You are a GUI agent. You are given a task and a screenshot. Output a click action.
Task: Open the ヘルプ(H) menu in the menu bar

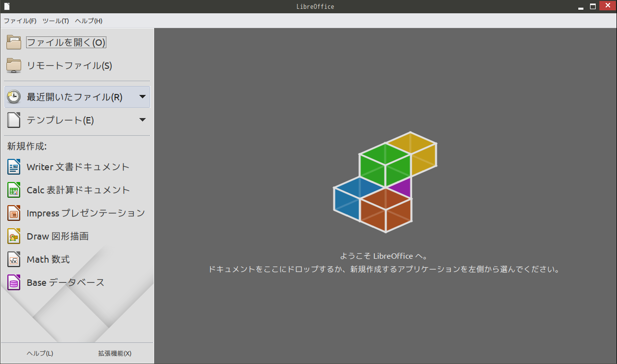(89, 21)
